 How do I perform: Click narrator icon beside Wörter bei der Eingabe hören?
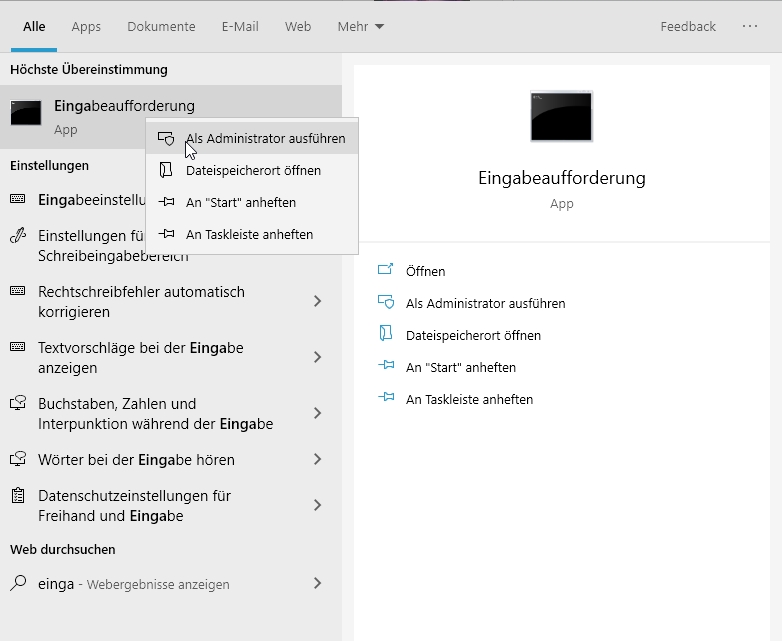[x=18, y=458]
